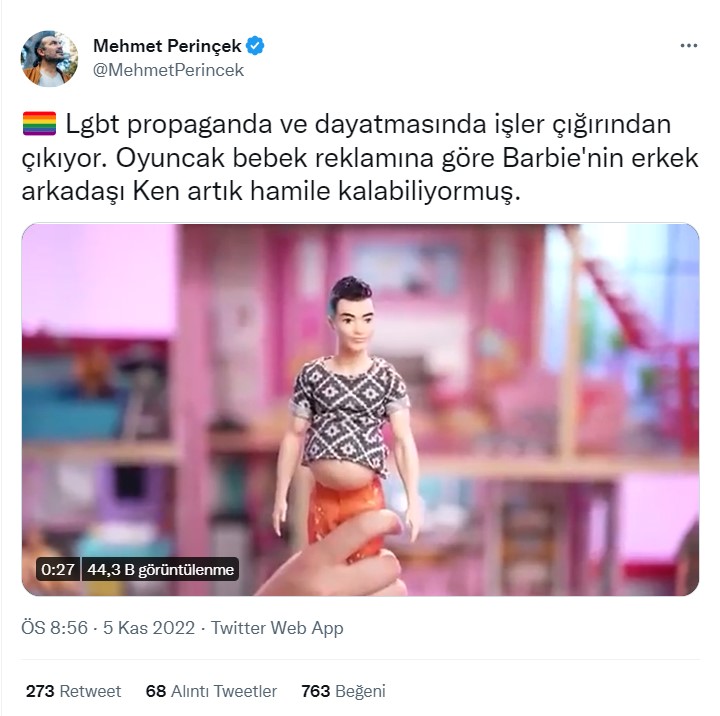Open the Twitter Web App source link

277,628
